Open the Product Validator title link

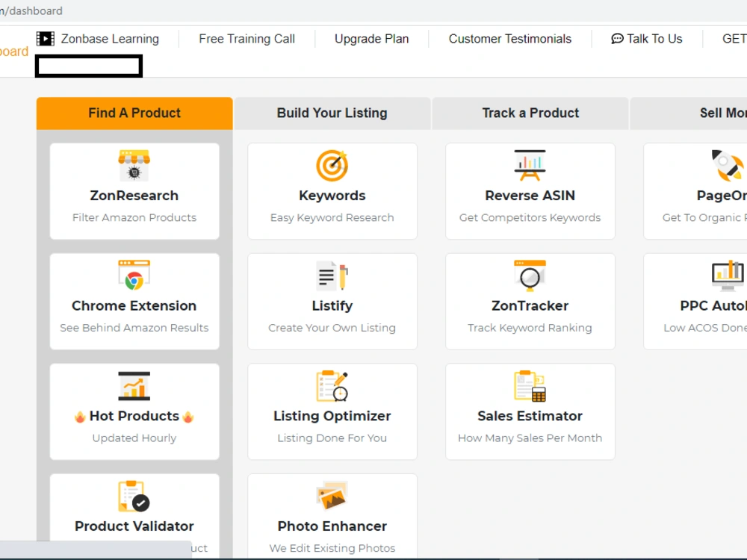click(x=134, y=526)
